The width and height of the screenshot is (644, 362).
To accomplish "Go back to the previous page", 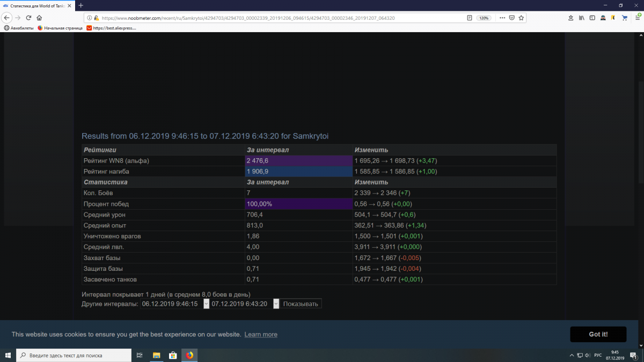I will [7, 18].
